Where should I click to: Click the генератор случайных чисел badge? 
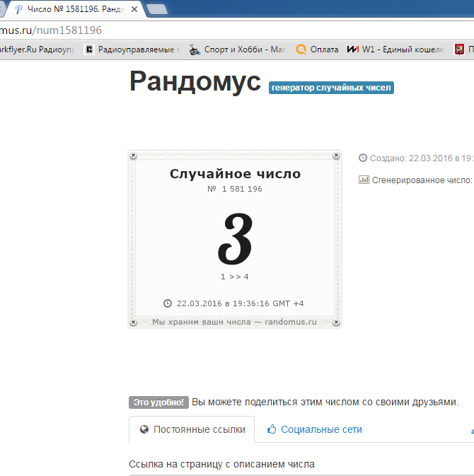coord(331,88)
